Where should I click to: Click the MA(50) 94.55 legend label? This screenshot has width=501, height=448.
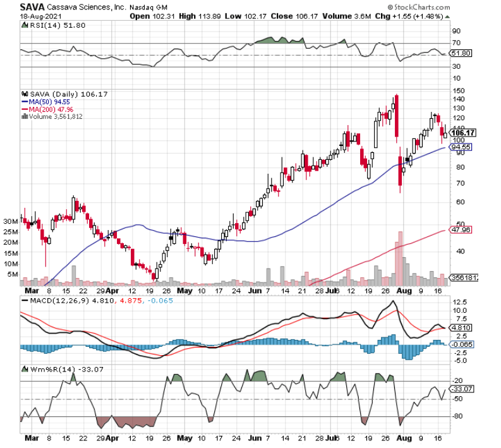[49, 102]
